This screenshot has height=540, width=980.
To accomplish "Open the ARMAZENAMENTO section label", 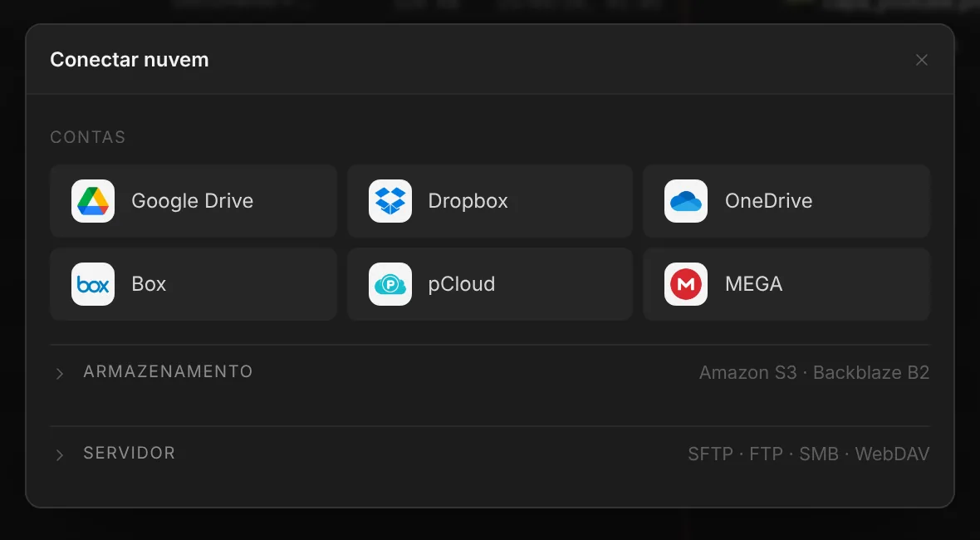I will [168, 371].
